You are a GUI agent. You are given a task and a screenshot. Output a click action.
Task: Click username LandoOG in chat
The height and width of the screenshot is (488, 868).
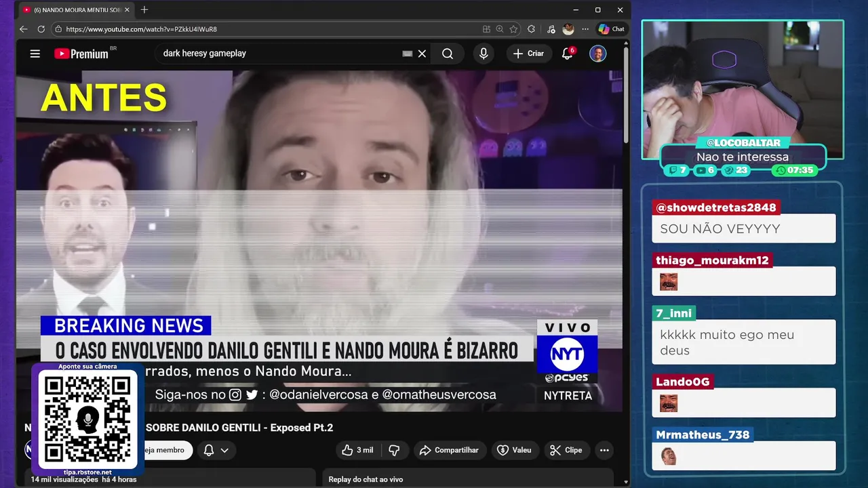point(682,382)
